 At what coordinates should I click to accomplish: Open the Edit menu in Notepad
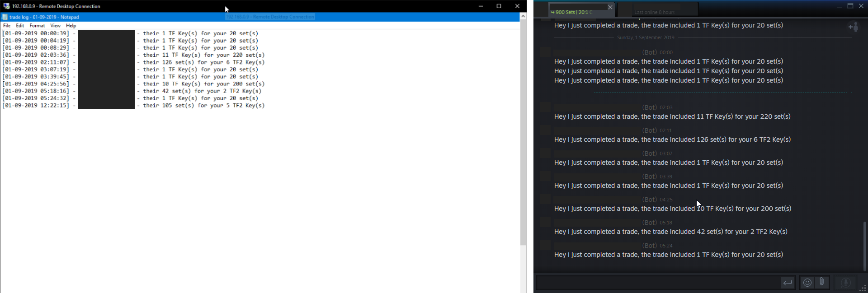coord(20,26)
